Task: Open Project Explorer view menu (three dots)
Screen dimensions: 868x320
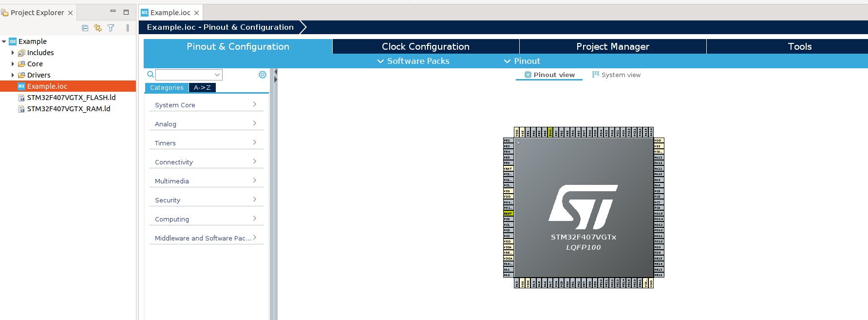Action: pyautogui.click(x=128, y=28)
